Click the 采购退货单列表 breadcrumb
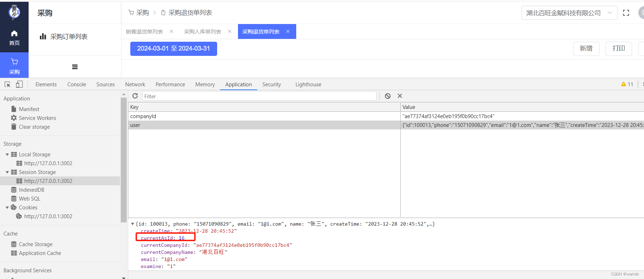 [190, 13]
